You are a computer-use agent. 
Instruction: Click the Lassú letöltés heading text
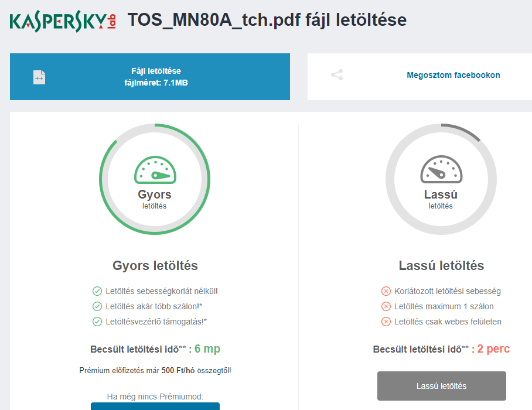tap(441, 266)
